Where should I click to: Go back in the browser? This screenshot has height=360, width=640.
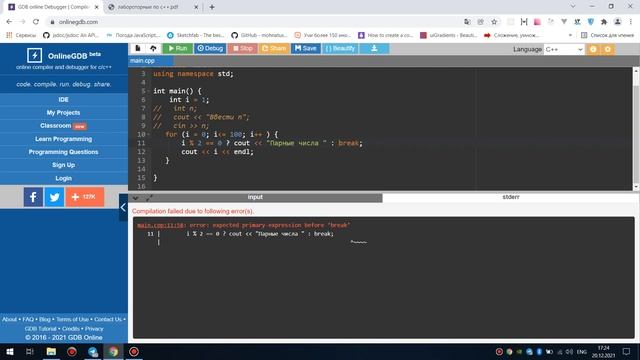pyautogui.click(x=9, y=22)
